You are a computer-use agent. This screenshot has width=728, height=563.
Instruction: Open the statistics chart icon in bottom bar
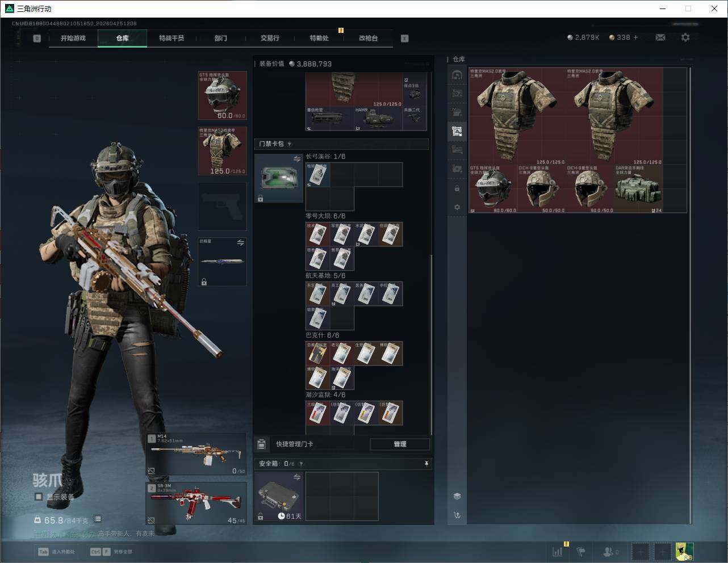point(558,551)
